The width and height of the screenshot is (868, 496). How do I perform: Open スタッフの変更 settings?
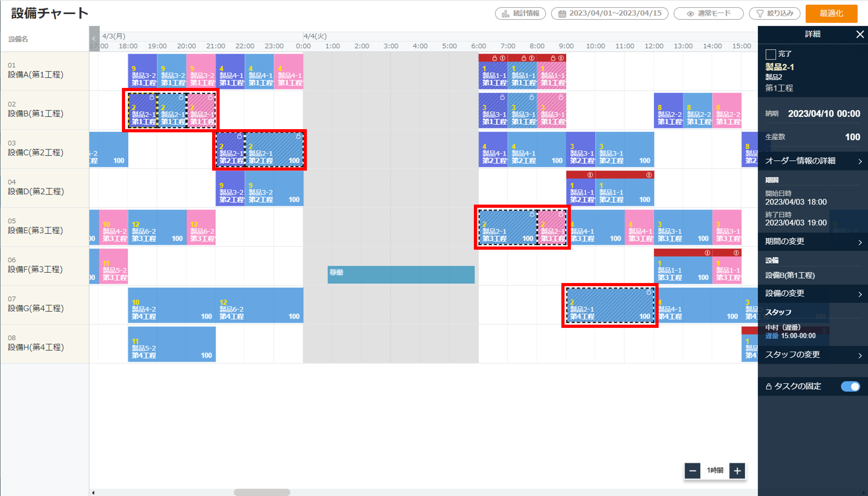click(x=813, y=355)
